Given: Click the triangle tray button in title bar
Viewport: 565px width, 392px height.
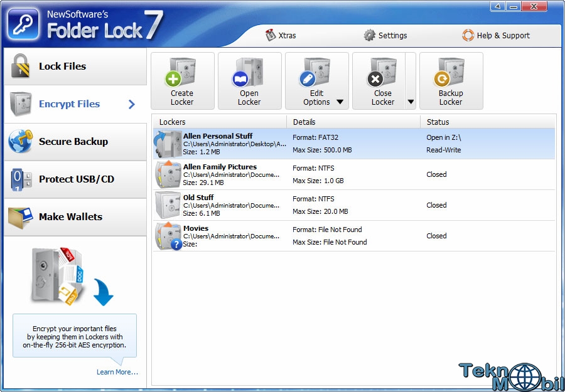Looking at the screenshot, I should 497,6.
